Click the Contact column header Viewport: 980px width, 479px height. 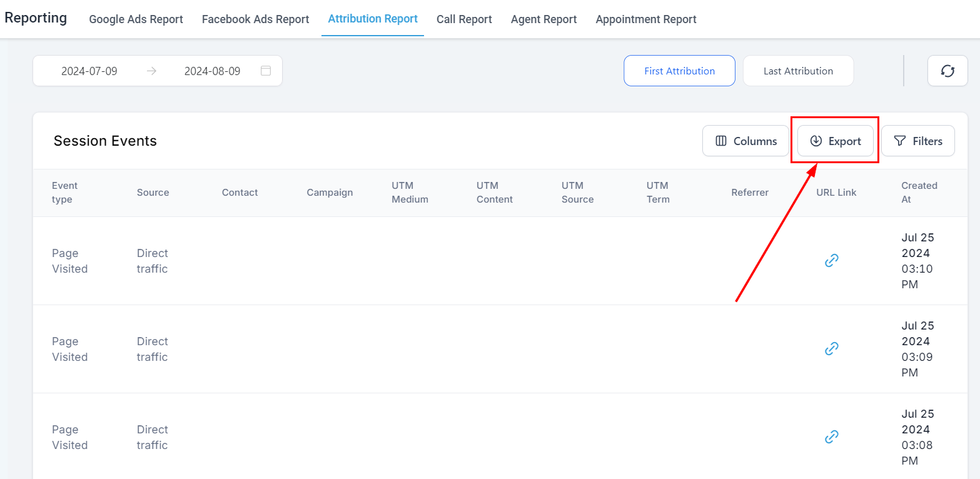click(240, 193)
